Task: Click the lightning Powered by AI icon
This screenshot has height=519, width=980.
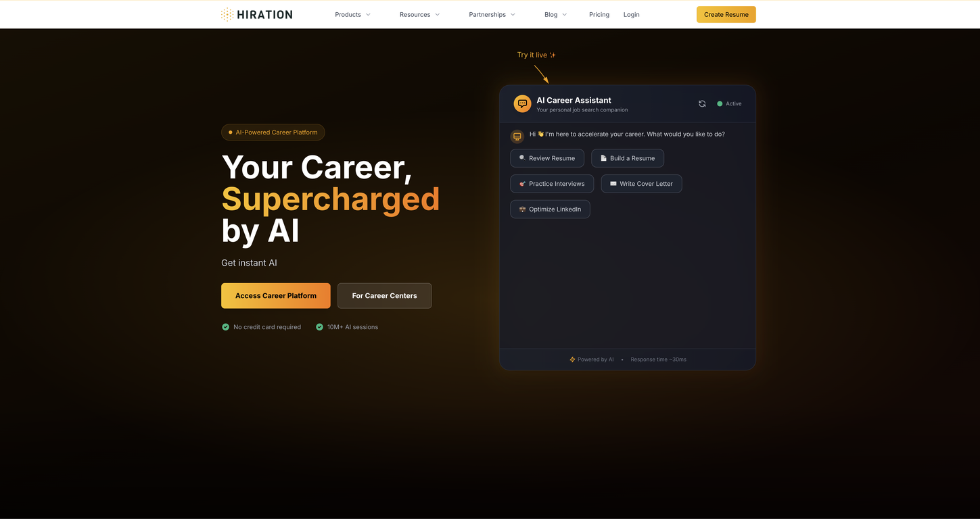Action: (x=572, y=360)
